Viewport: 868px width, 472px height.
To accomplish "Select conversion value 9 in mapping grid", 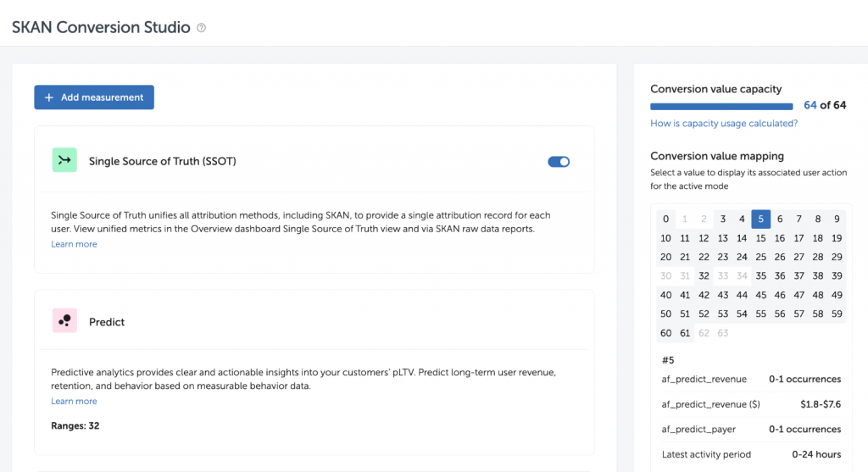I will point(837,219).
